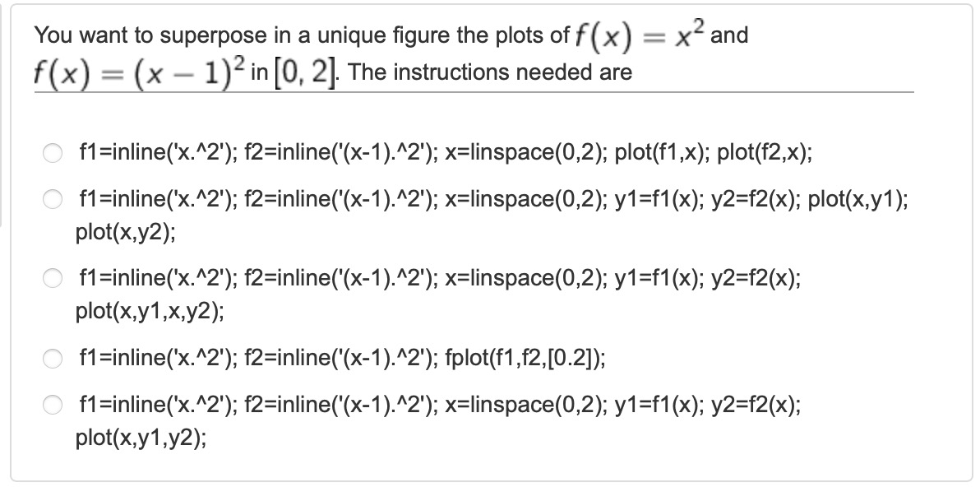Click the 'fplot(f1,f2,[0.2]);' text in the fourth answer
Screen dimensions: 980x487
[x=526, y=359]
